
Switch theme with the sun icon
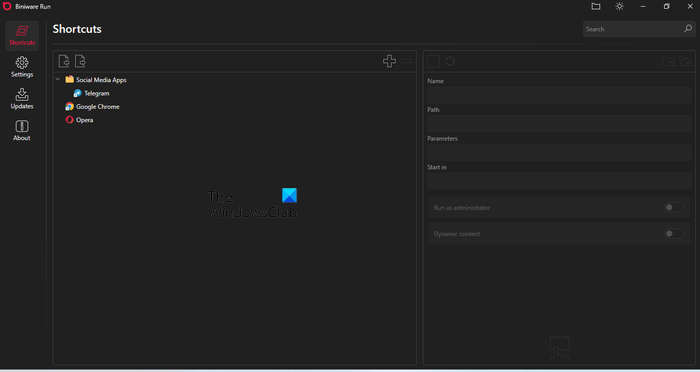coord(619,6)
